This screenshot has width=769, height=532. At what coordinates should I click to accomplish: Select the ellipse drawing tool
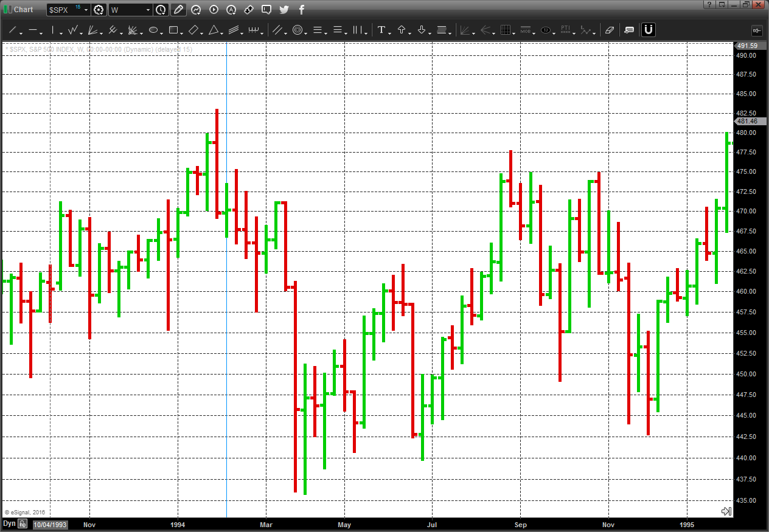click(153, 30)
